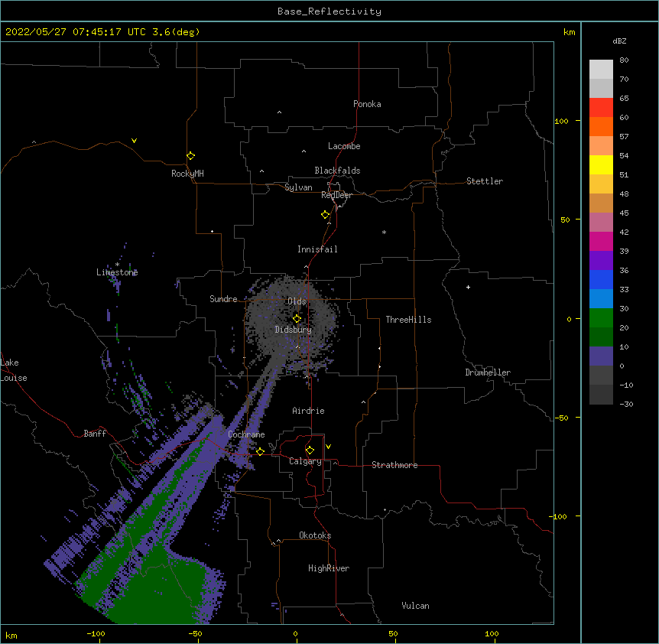Select the 39 dBZ purple color swatch
Image resolution: width=659 pixels, height=644 pixels.
coord(601,261)
